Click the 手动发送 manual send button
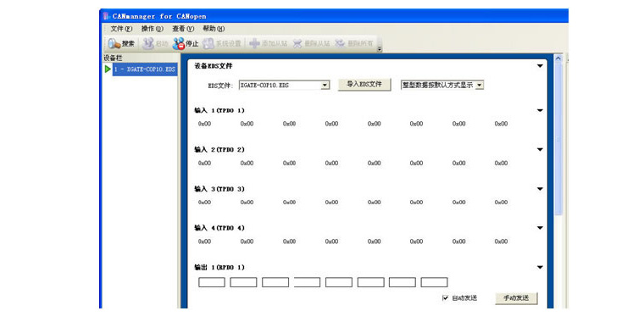Screen dimensions: 644x322 tap(516, 298)
